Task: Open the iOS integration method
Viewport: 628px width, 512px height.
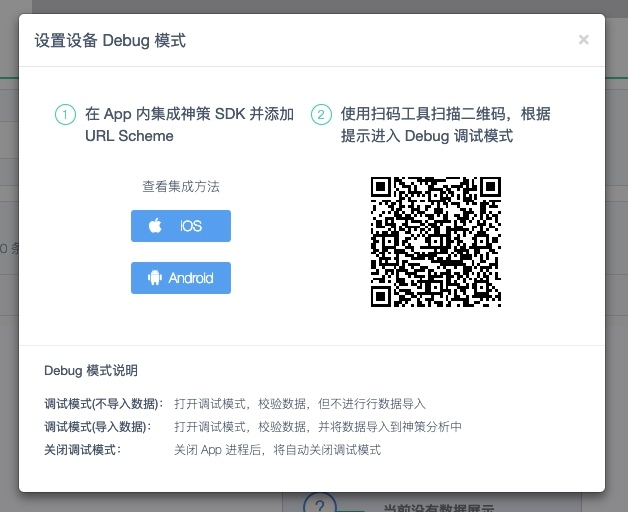Action: [181, 226]
